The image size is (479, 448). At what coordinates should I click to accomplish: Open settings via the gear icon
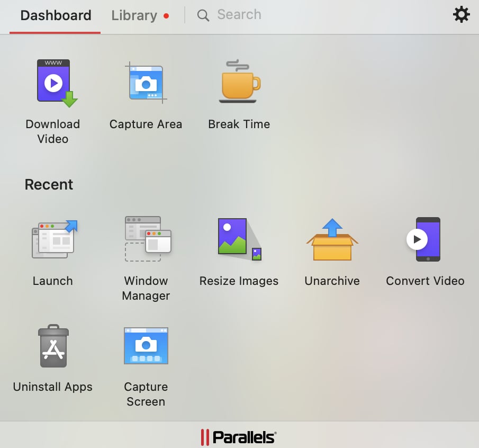click(x=461, y=14)
